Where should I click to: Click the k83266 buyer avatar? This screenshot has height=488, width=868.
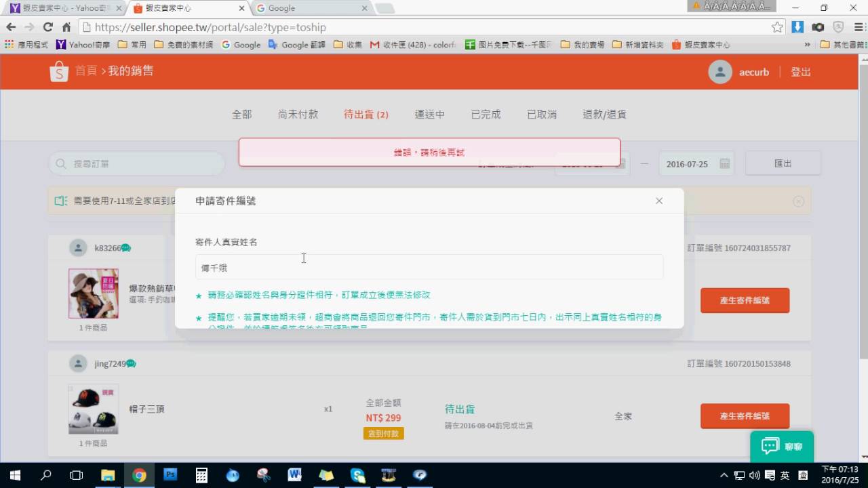click(79, 248)
